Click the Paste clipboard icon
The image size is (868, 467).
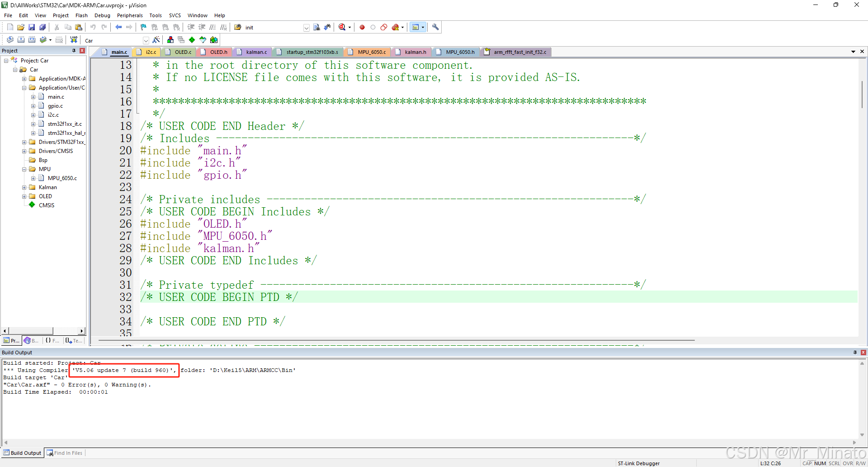[x=79, y=27]
